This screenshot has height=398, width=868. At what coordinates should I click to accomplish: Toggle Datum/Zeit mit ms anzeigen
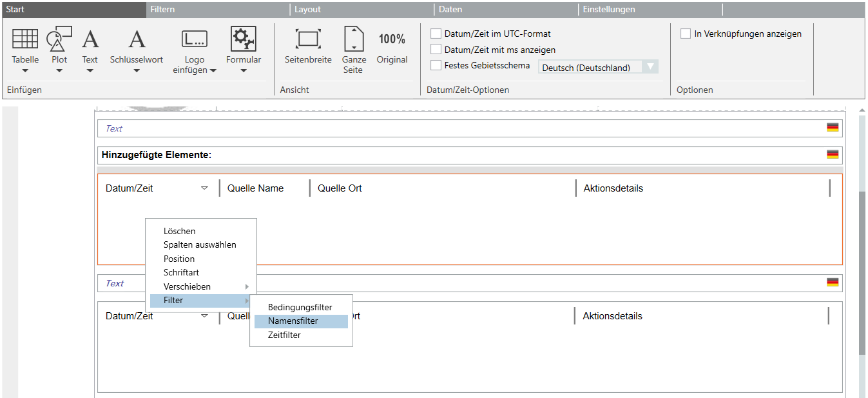click(x=436, y=50)
